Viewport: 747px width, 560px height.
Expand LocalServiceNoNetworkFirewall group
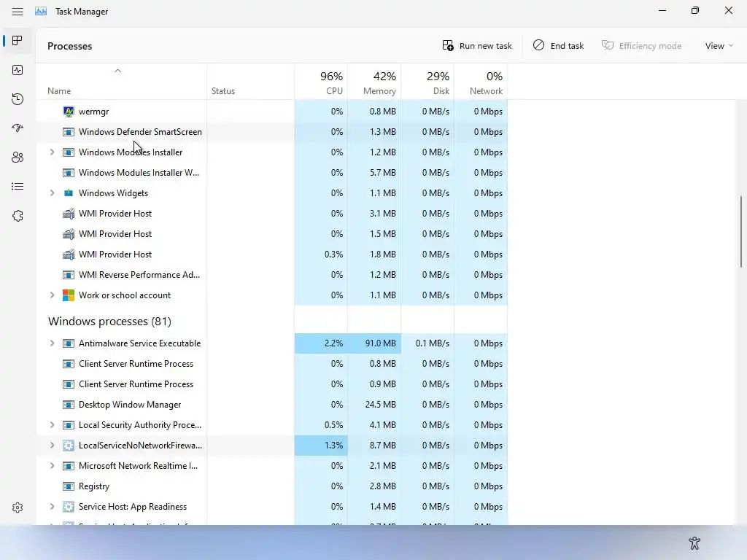(52, 446)
